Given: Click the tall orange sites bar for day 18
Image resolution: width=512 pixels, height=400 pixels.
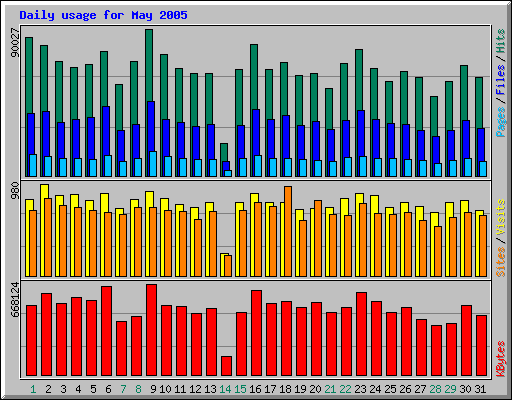Looking at the screenshot, I should (x=288, y=231).
